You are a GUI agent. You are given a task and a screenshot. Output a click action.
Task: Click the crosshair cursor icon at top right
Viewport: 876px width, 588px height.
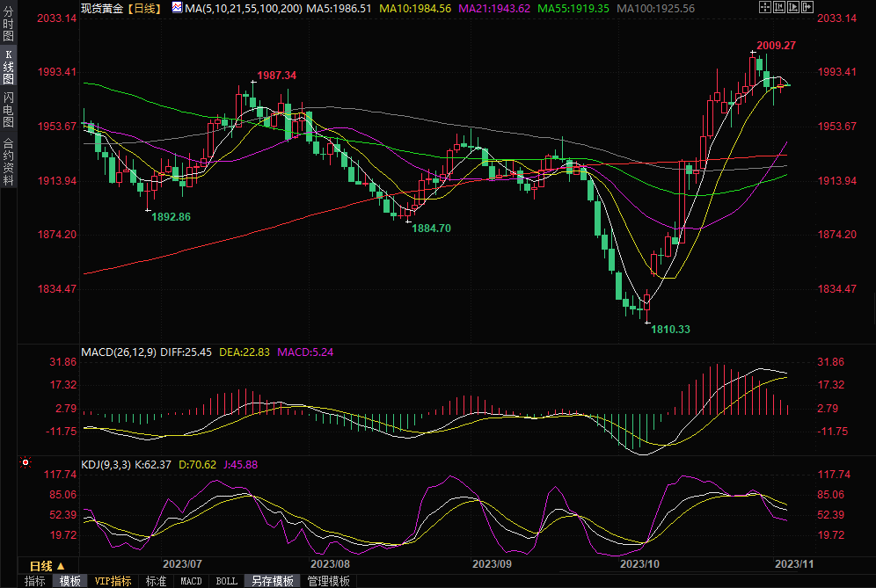pos(764,8)
